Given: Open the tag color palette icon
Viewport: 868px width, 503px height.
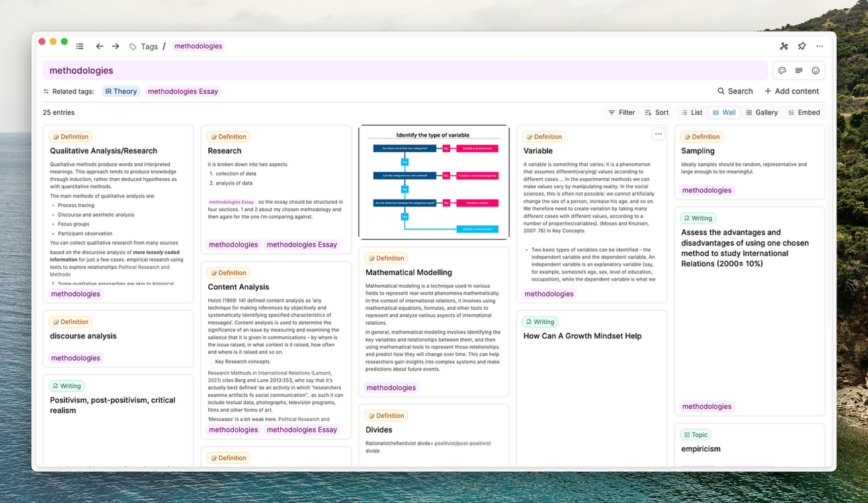Looking at the screenshot, I should pos(782,71).
